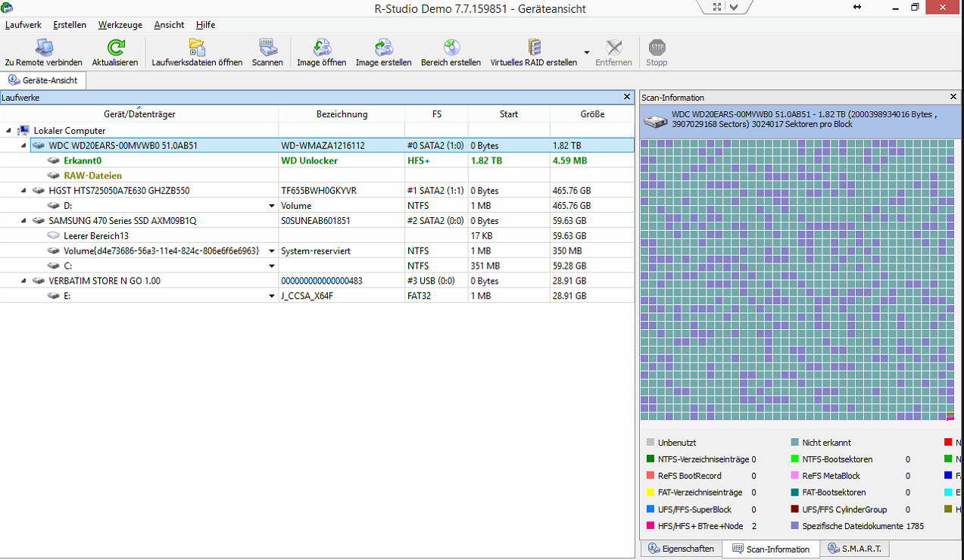
Task: Click the Bereich erstellen icon
Action: pos(451,51)
